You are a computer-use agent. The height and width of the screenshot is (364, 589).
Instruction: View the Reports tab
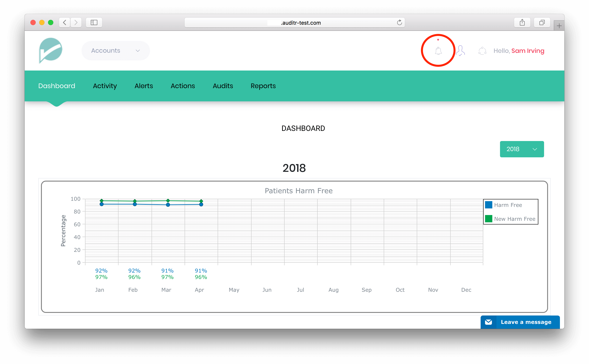(263, 86)
